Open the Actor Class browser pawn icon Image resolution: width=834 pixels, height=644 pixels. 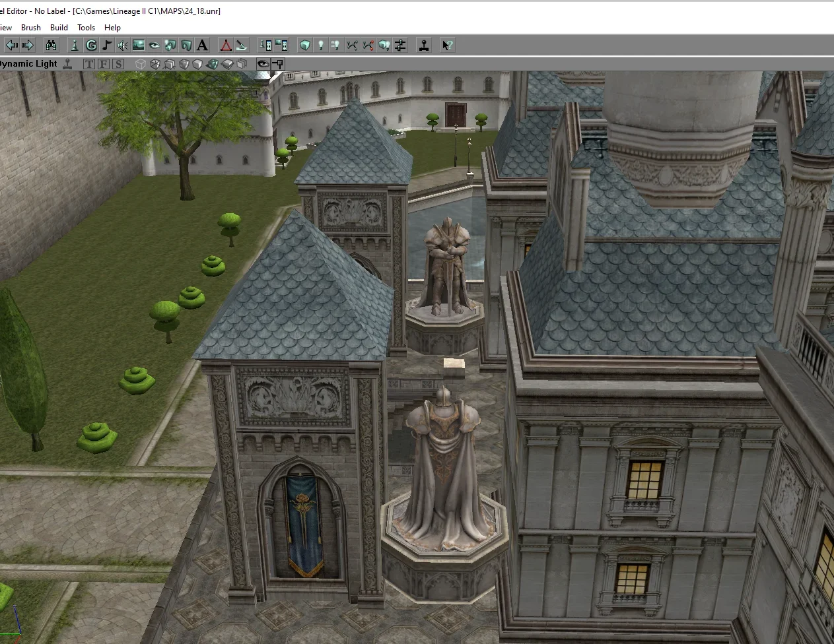75,45
